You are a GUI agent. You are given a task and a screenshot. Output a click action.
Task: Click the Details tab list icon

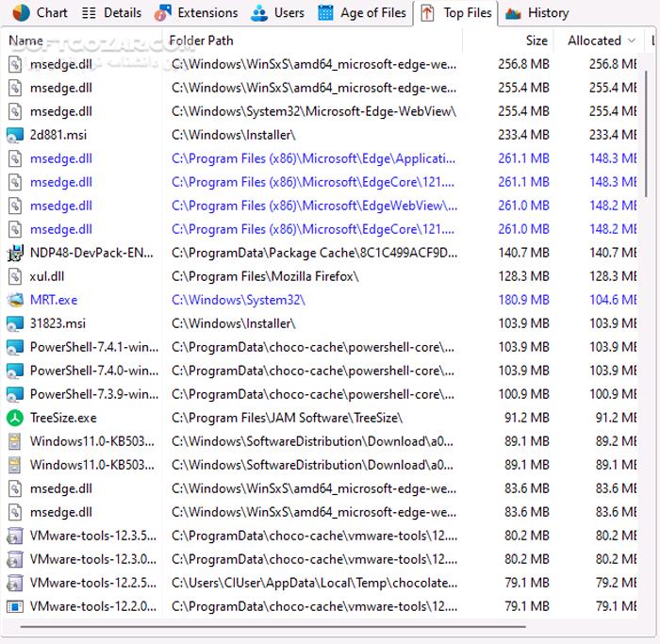click(89, 13)
